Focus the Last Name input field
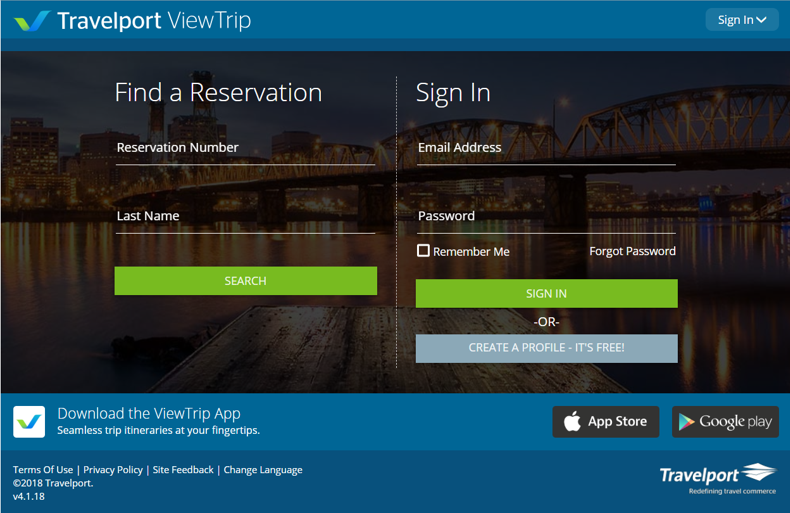The image size is (790, 513). 245,216
